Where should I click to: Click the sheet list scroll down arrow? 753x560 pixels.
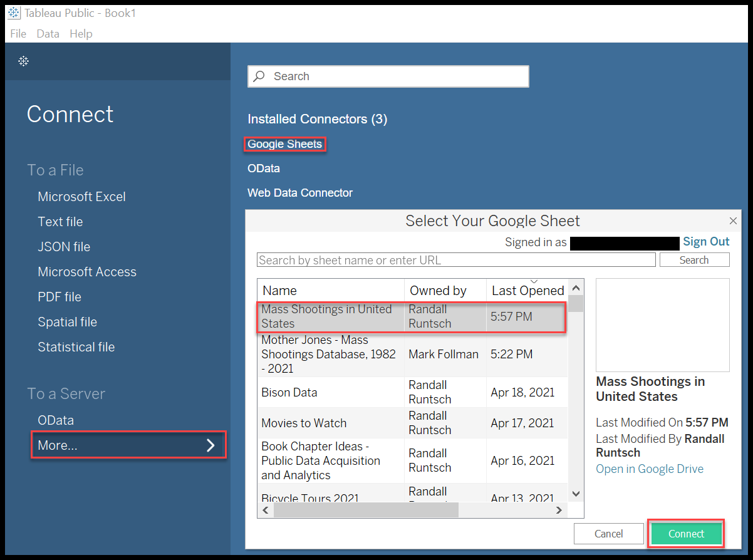point(577,494)
